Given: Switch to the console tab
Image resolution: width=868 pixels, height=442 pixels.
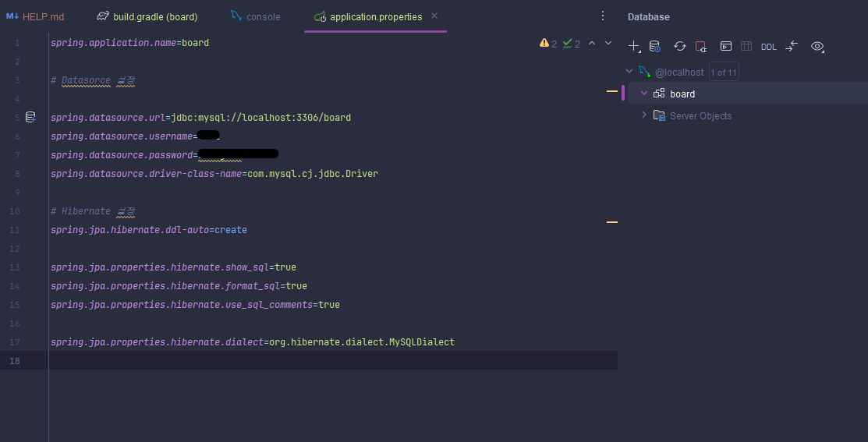Looking at the screenshot, I should 256,16.
